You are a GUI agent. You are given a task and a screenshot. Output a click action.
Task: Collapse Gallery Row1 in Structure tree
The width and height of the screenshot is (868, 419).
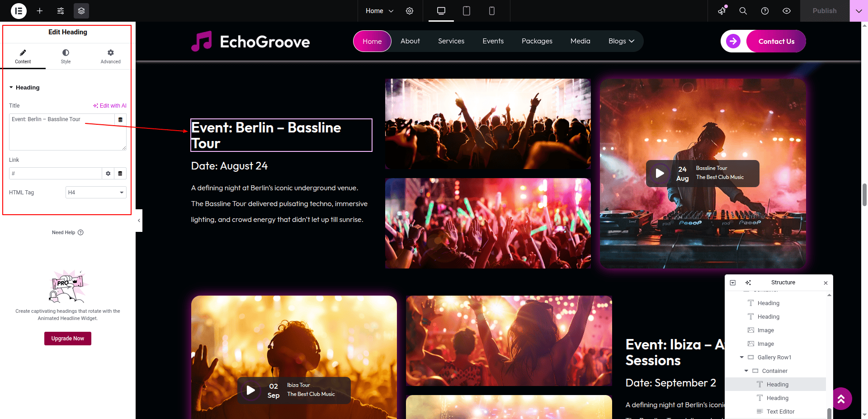tap(741, 358)
